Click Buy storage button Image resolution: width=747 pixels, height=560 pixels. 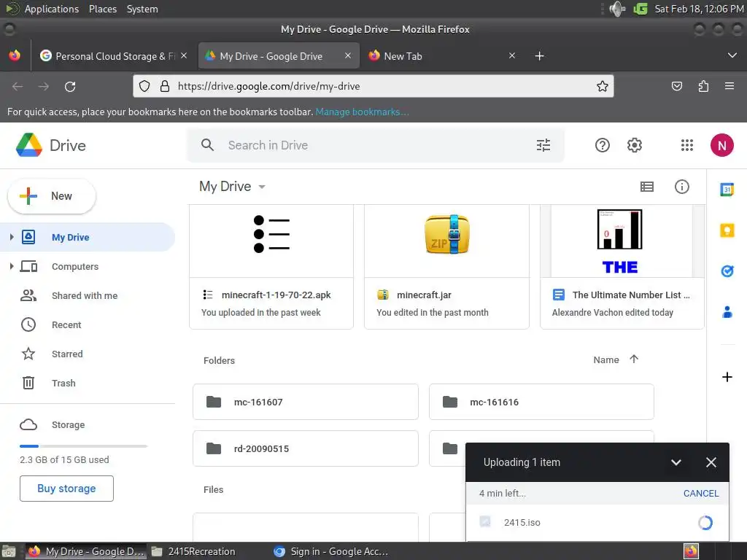point(66,489)
